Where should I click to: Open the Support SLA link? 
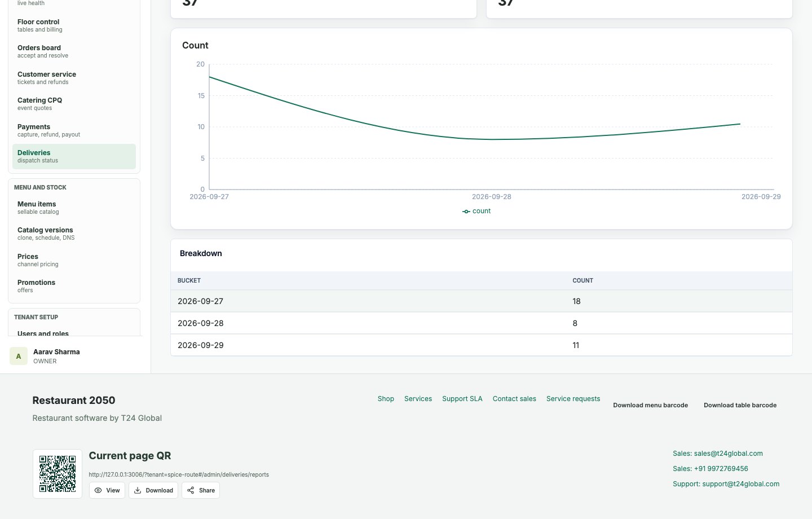point(462,399)
